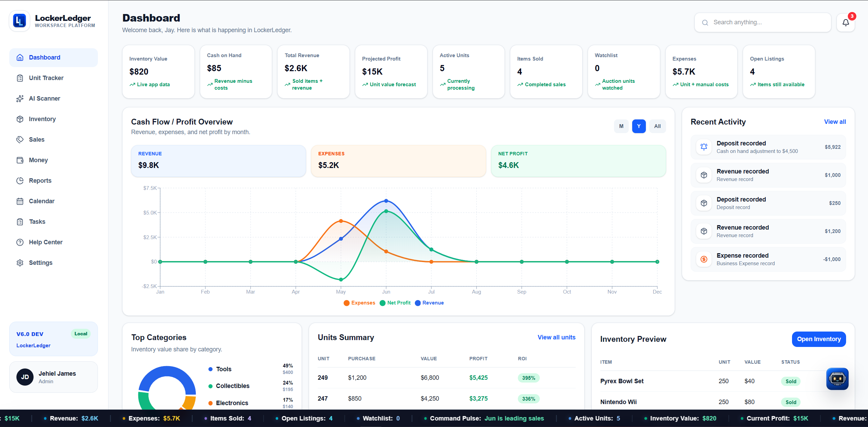Open Dashboard home icon in sidebar
Screen dimensions: 868x427
point(20,57)
